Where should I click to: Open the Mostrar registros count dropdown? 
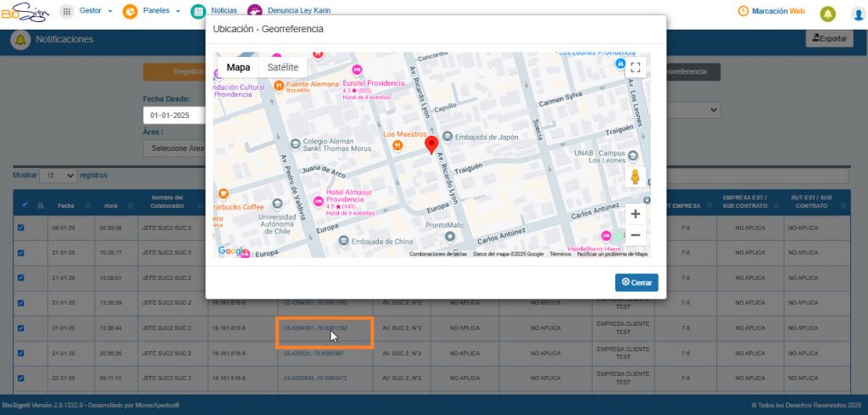pyautogui.click(x=58, y=176)
